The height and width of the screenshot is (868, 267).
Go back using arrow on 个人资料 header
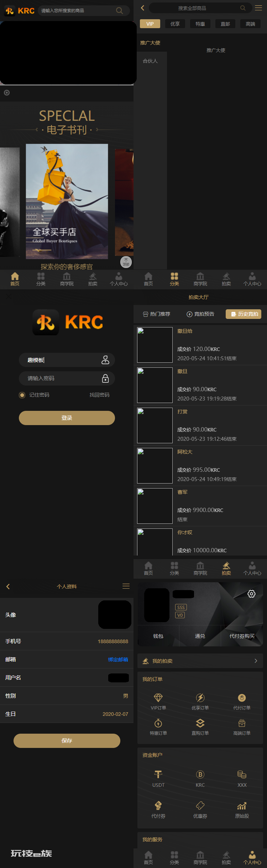coord(8,587)
